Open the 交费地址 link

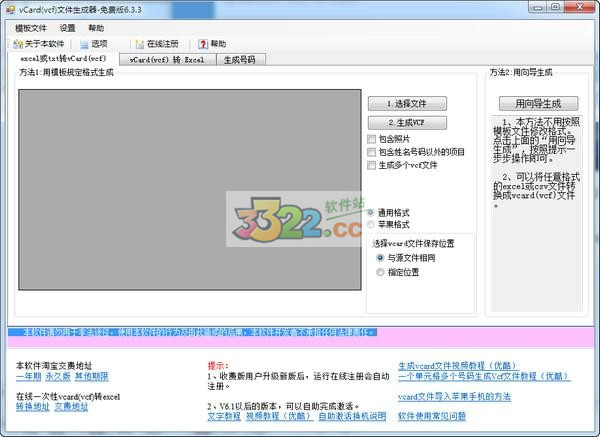(x=71, y=407)
